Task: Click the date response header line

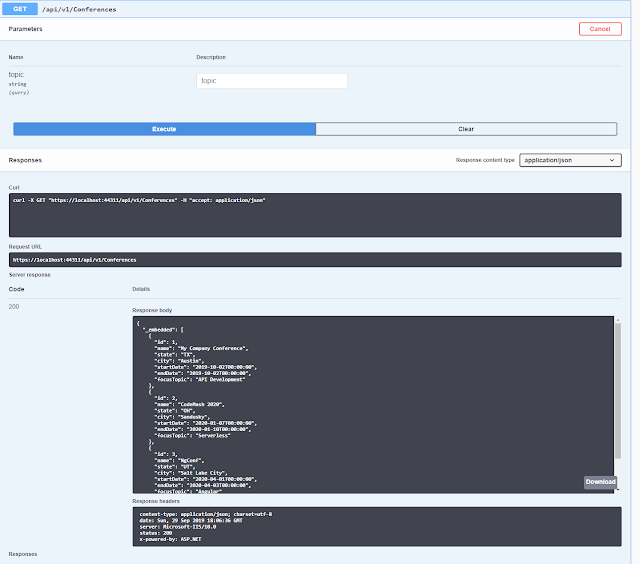Action: (x=191, y=521)
